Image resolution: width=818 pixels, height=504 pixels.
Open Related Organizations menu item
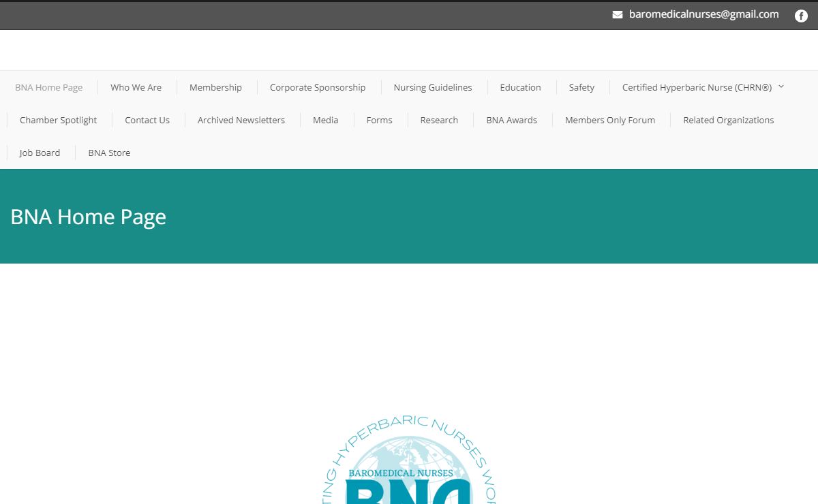pyautogui.click(x=729, y=120)
